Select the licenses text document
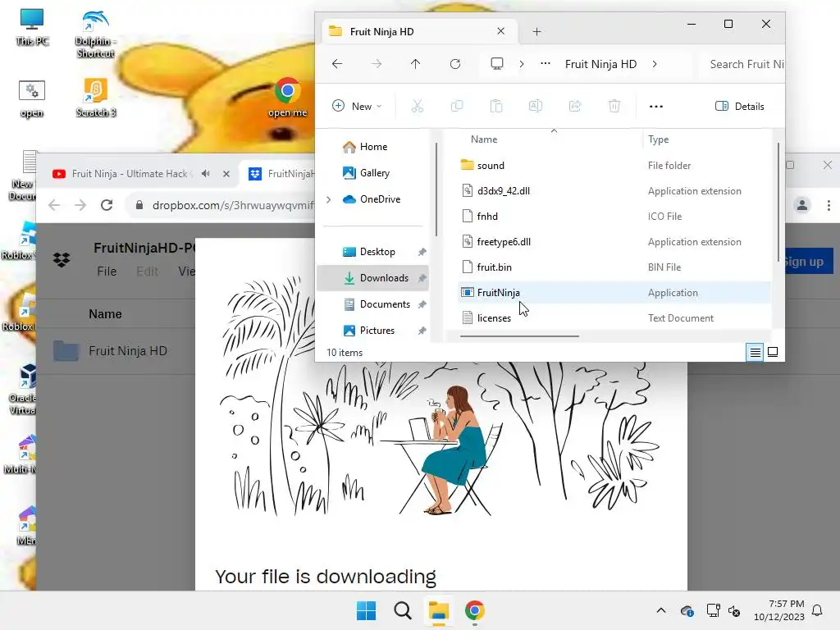Viewport: 840px width, 630px height. tap(614, 318)
